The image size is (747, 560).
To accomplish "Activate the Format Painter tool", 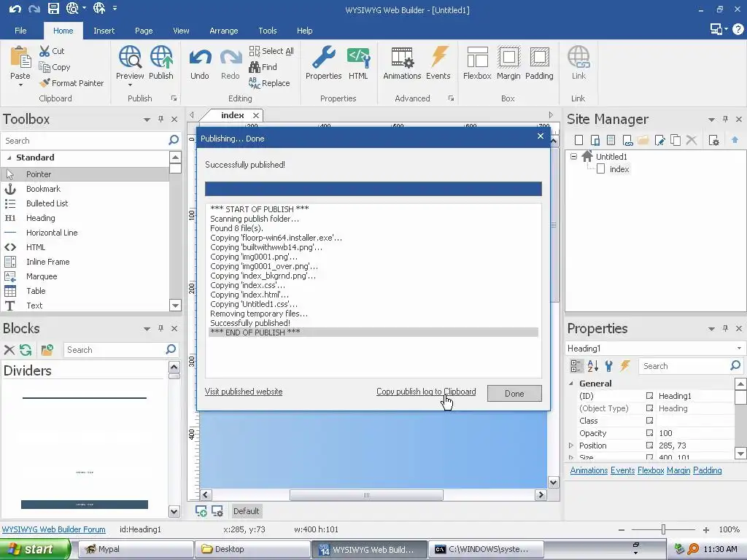I will (x=71, y=83).
